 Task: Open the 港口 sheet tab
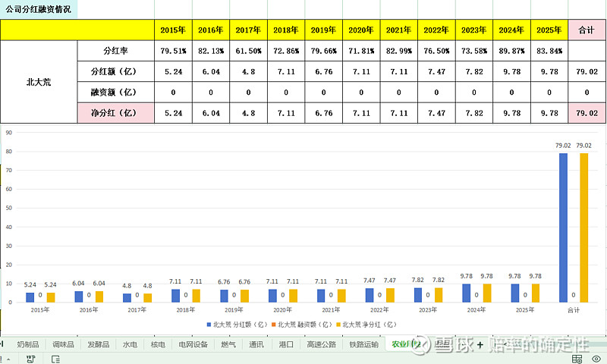[x=286, y=344]
